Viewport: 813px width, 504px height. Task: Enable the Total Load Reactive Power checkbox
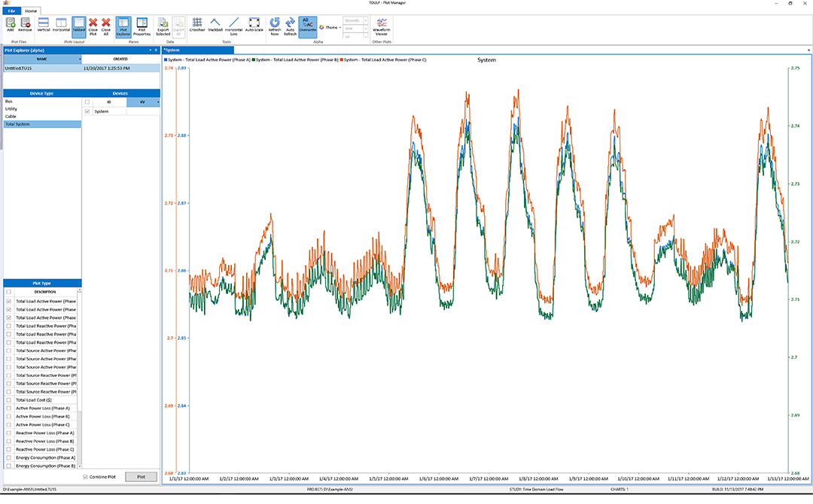[x=10, y=326]
